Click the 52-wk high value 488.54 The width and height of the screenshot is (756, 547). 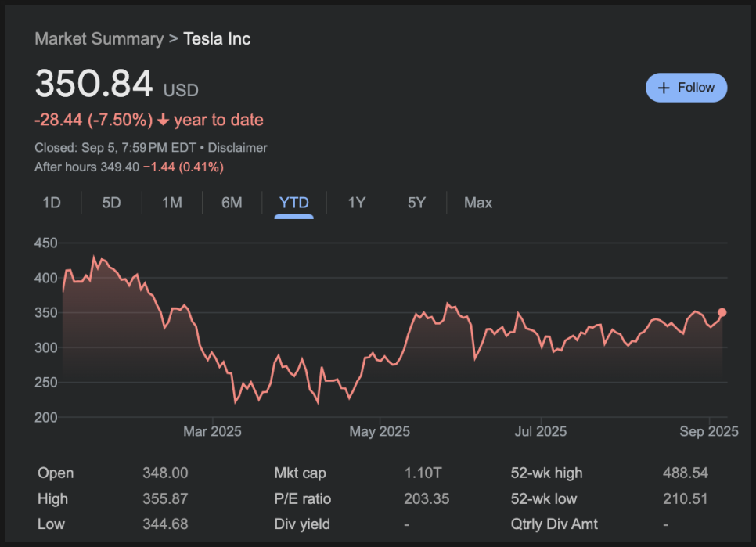coord(685,473)
